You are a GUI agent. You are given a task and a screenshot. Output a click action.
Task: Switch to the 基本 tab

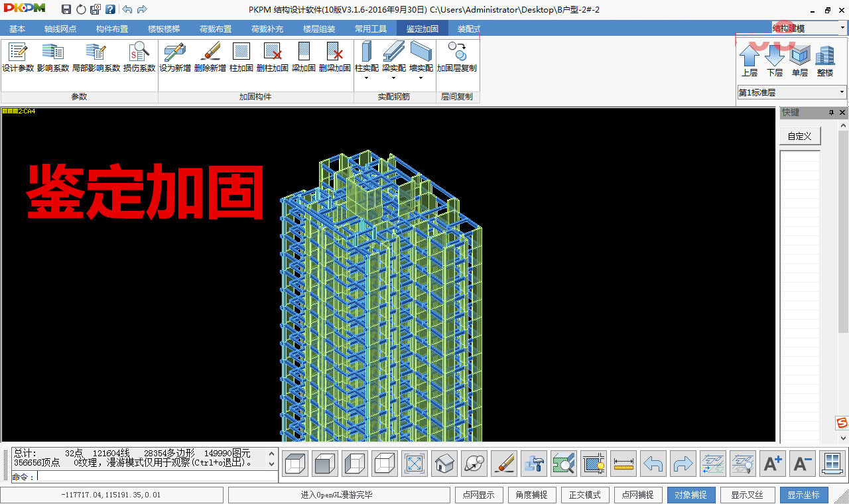click(17, 29)
